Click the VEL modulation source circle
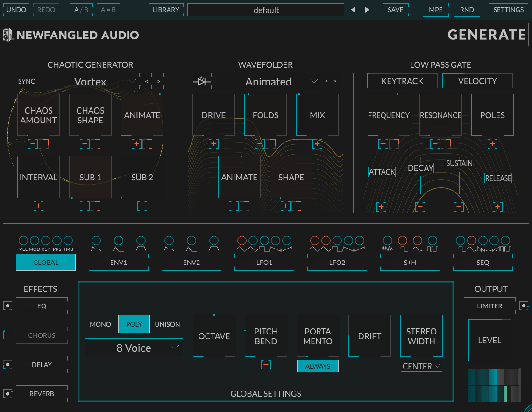This screenshot has width=532, height=412. coord(23,240)
